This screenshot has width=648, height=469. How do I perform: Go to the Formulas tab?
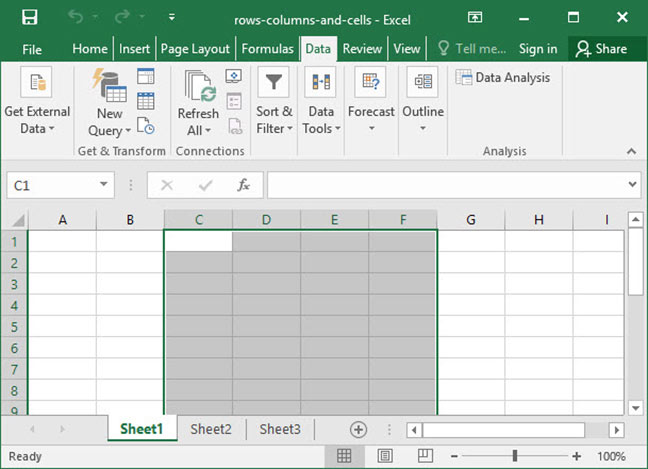point(267,49)
